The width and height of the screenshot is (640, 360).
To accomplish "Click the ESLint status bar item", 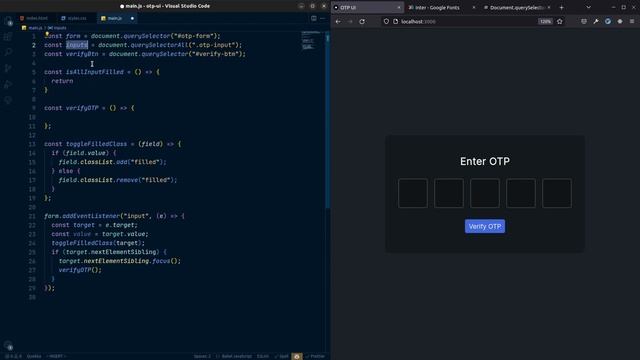I will tap(263, 356).
